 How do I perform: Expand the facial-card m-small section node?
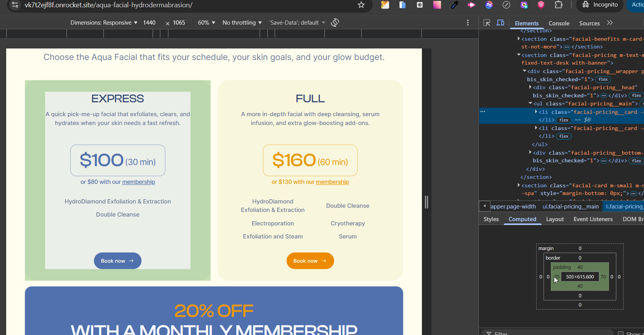(x=519, y=185)
